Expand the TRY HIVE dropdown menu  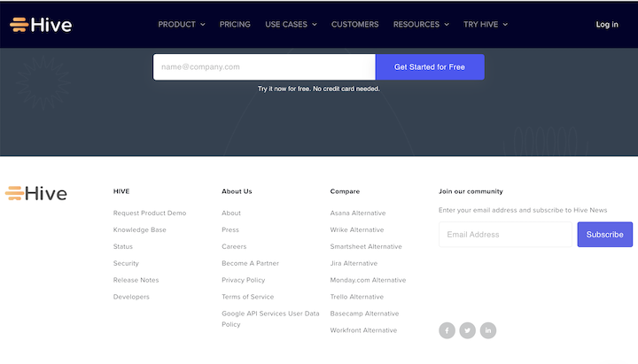click(x=486, y=25)
